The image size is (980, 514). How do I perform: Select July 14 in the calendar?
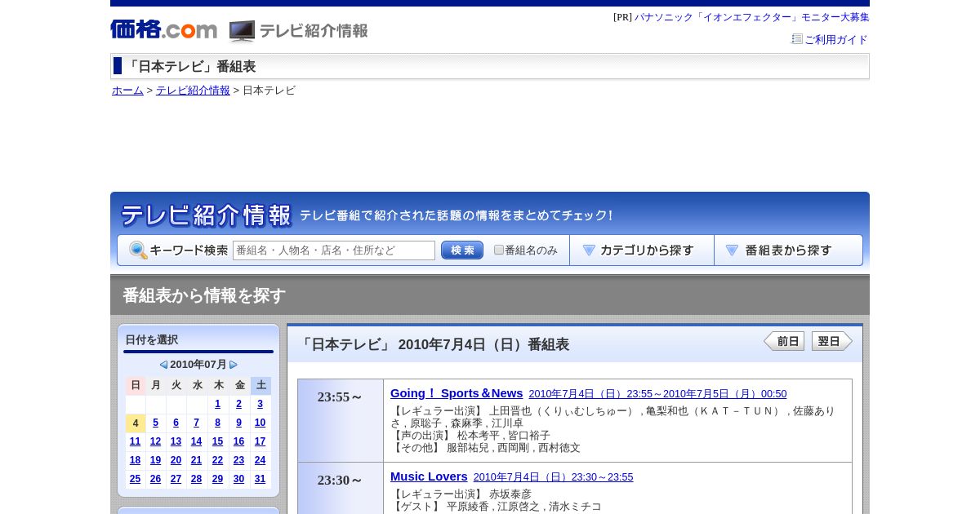click(x=196, y=441)
